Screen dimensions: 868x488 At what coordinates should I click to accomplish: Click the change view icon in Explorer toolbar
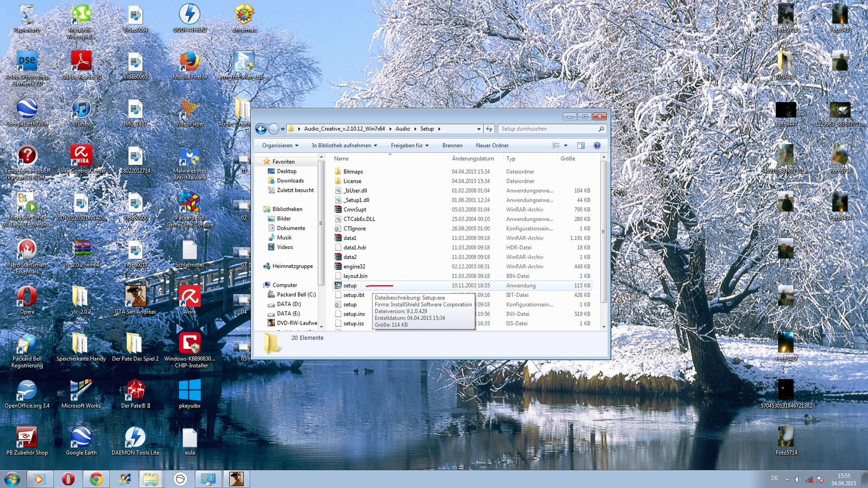pyautogui.click(x=556, y=146)
